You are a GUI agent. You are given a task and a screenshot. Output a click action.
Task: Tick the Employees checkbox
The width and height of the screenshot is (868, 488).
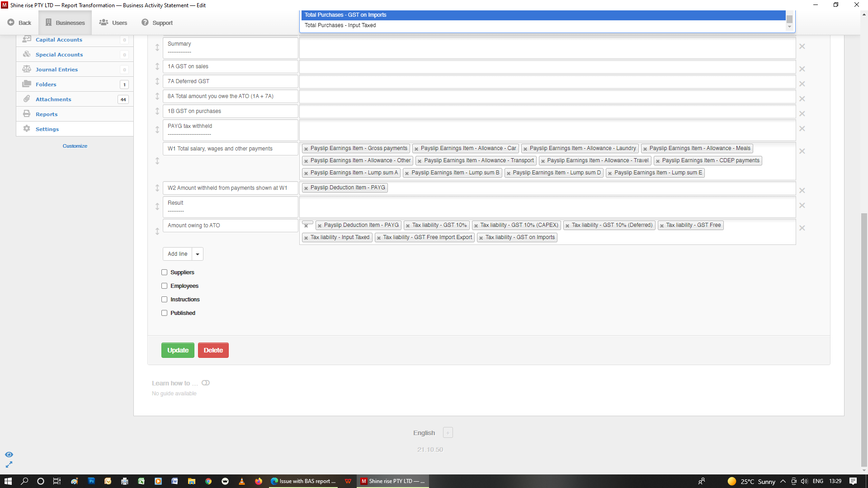pyautogui.click(x=165, y=286)
